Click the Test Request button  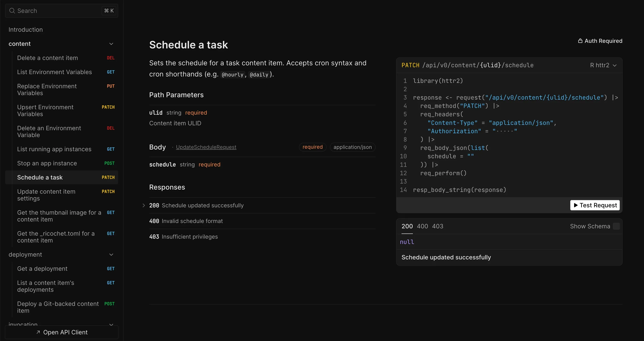pos(595,205)
